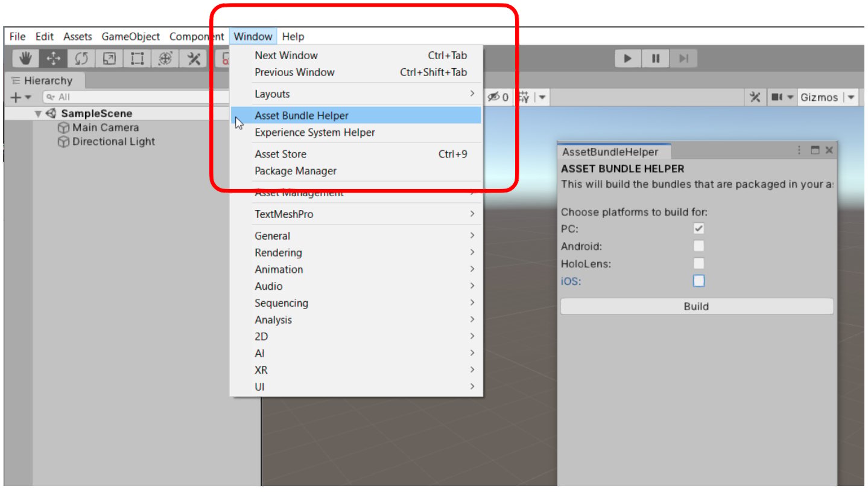Select the Hand tool in toolbar
Viewport: 868px width, 492px height.
coord(26,59)
